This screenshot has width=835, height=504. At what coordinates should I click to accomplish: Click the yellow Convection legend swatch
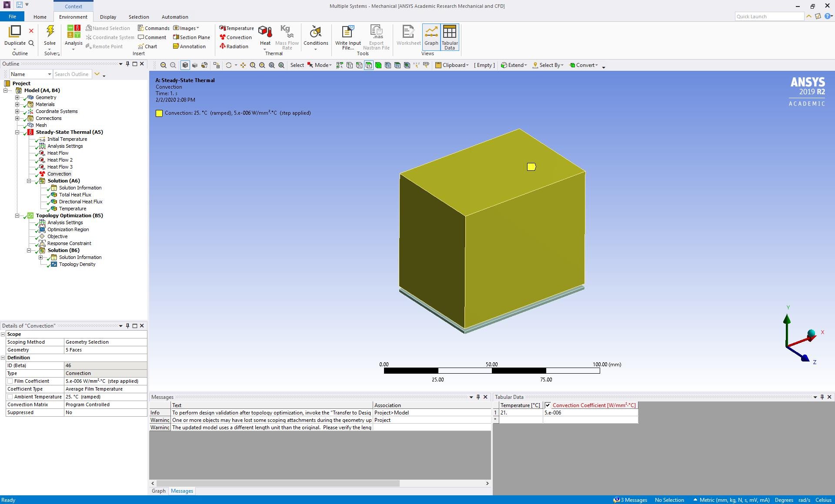pos(159,113)
